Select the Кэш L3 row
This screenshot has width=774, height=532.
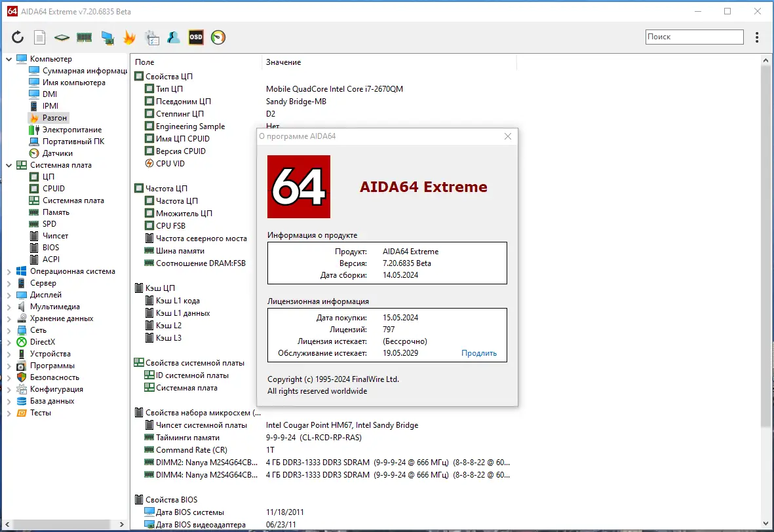(200, 338)
